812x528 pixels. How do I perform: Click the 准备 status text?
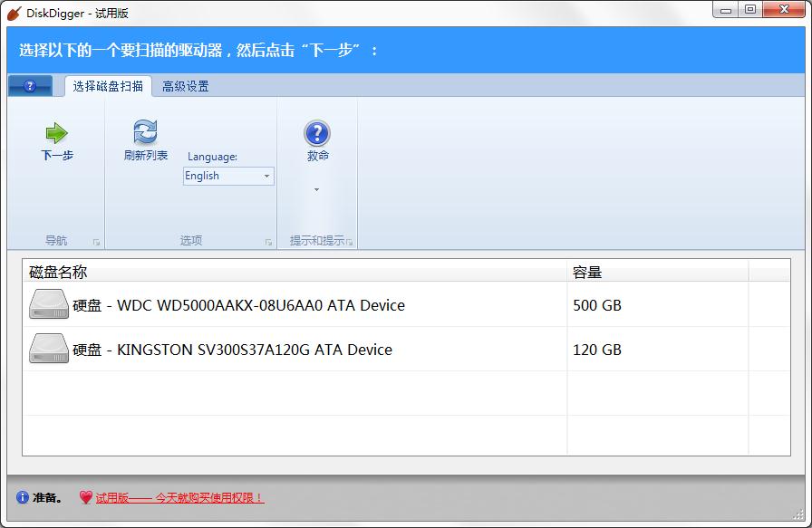[47, 498]
